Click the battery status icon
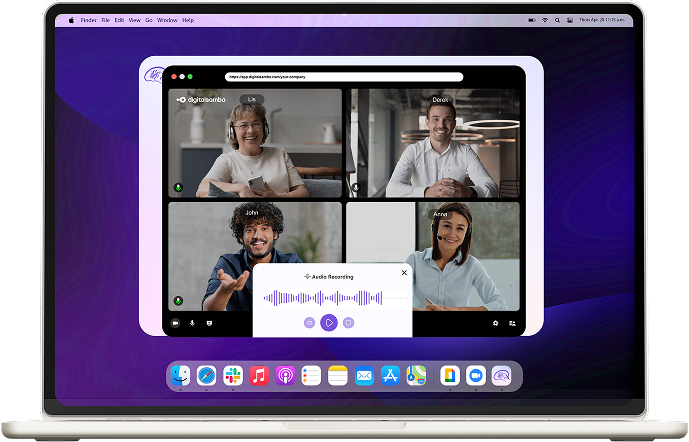 (532, 20)
